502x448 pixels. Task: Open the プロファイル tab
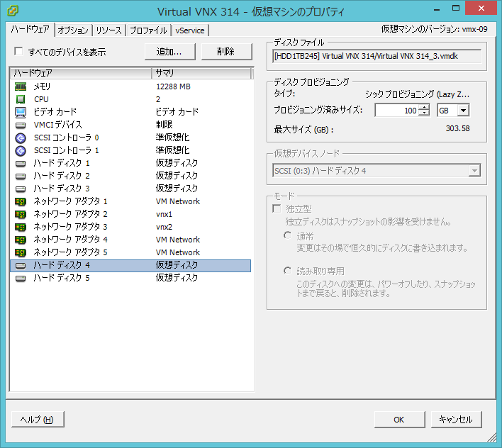pos(148,30)
